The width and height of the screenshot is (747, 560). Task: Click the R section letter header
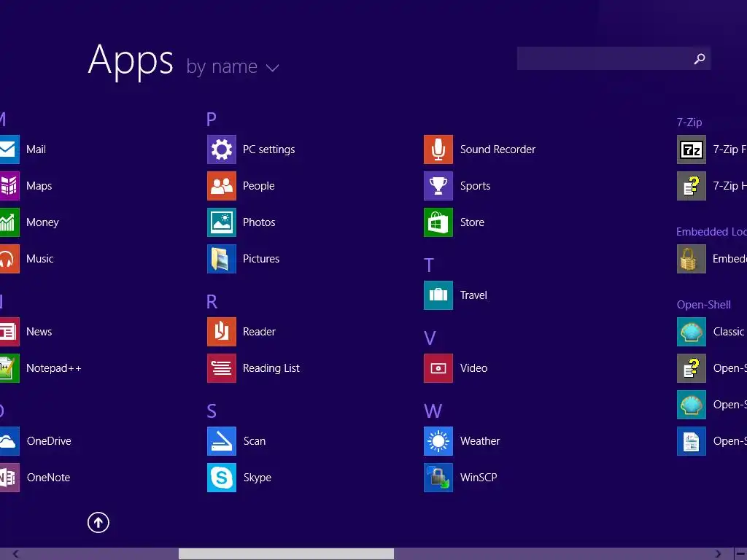tap(212, 301)
